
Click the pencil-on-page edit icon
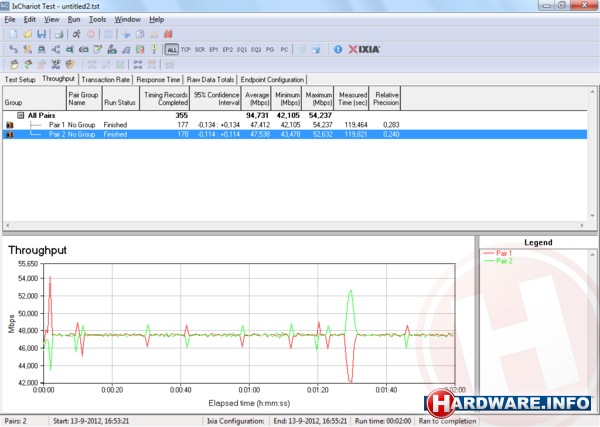pyautogui.click(x=98, y=49)
